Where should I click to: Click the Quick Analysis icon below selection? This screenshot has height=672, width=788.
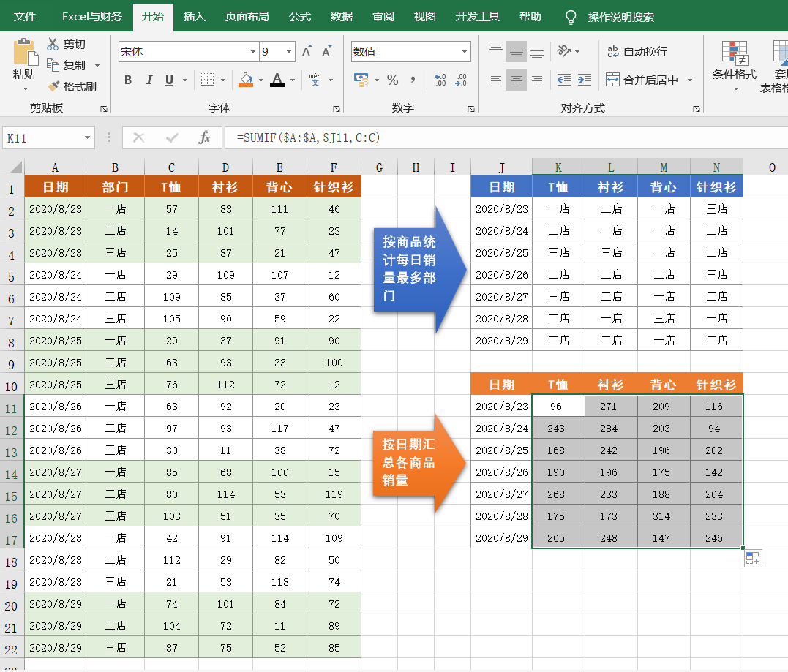[x=753, y=559]
